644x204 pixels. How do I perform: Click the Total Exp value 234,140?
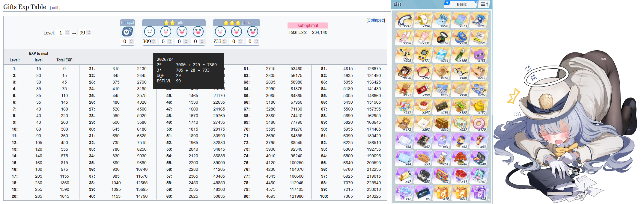coord(320,32)
